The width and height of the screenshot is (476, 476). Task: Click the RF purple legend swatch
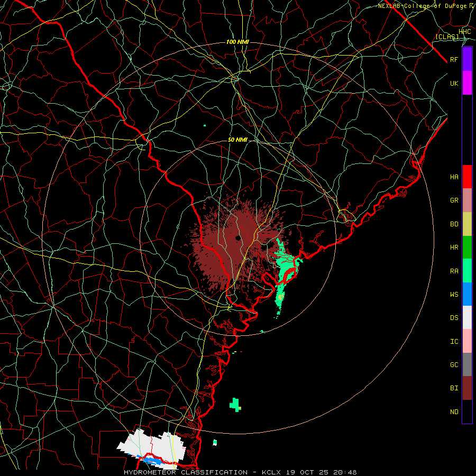click(x=467, y=59)
